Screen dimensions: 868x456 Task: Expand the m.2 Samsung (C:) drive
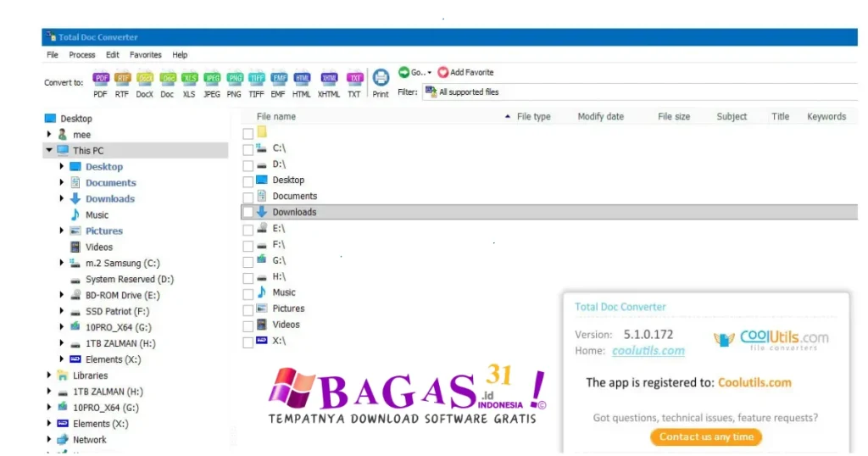[61, 262]
